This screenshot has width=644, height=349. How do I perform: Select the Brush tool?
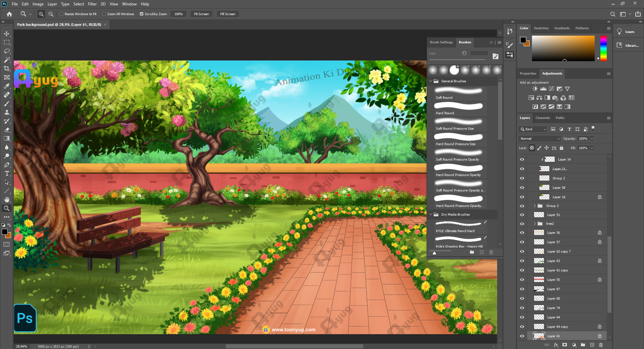pos(7,104)
